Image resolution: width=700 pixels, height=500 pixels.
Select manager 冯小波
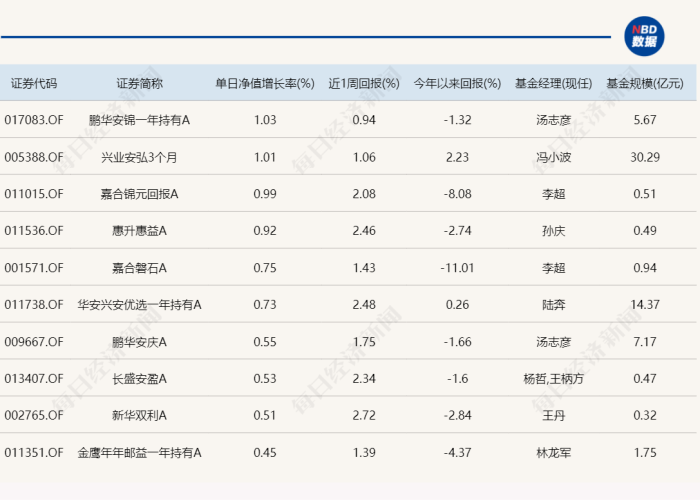click(554, 157)
